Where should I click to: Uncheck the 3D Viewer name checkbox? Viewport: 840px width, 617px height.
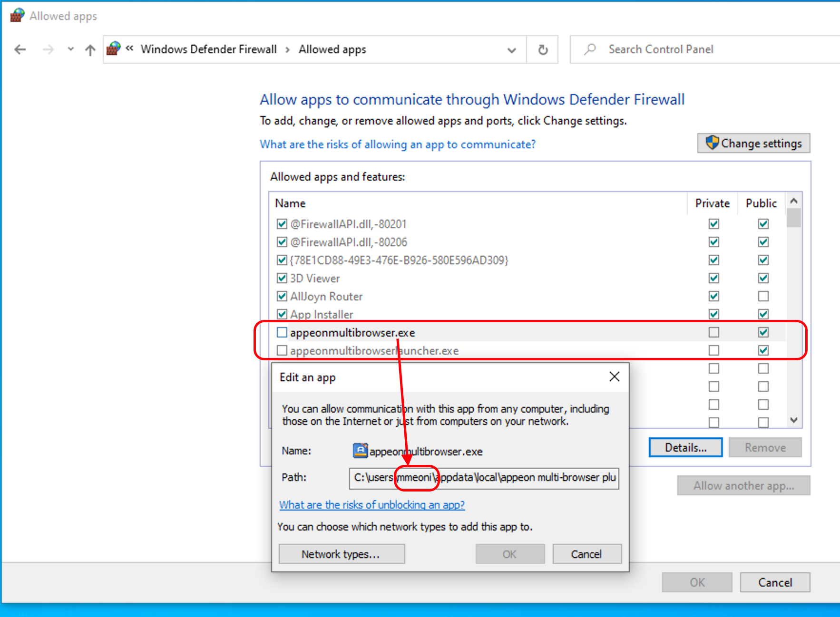(282, 278)
